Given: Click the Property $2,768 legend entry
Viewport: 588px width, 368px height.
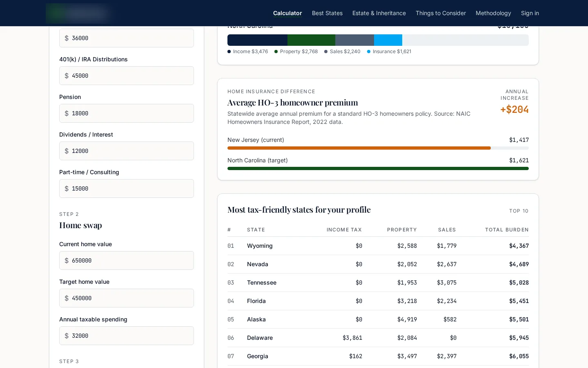Looking at the screenshot, I should (296, 52).
